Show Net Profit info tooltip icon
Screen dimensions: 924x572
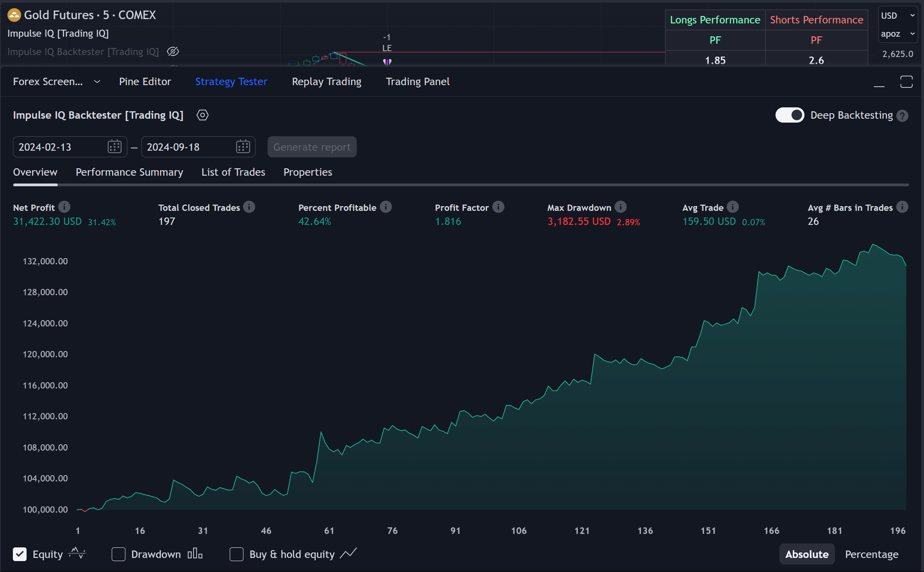[64, 207]
